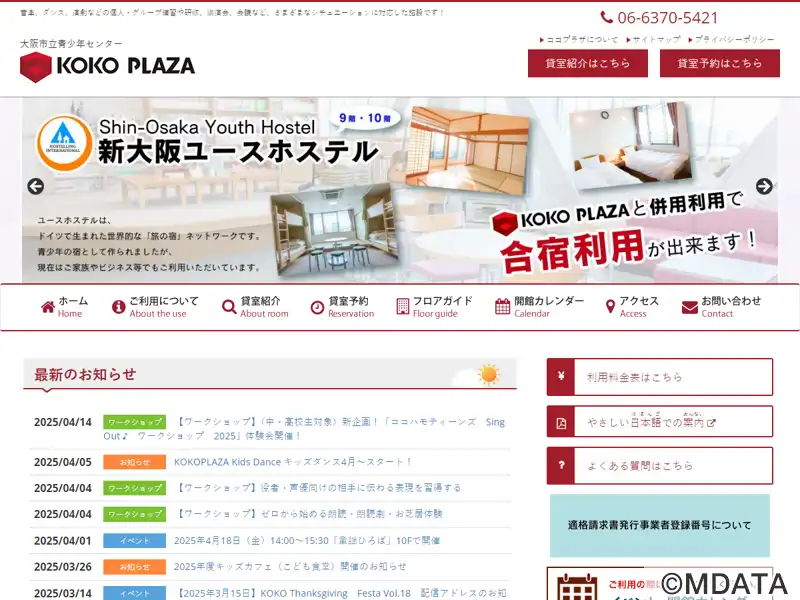The image size is (800, 600).
Task: Open お問い合わせ Contact menu item
Action: (x=721, y=307)
